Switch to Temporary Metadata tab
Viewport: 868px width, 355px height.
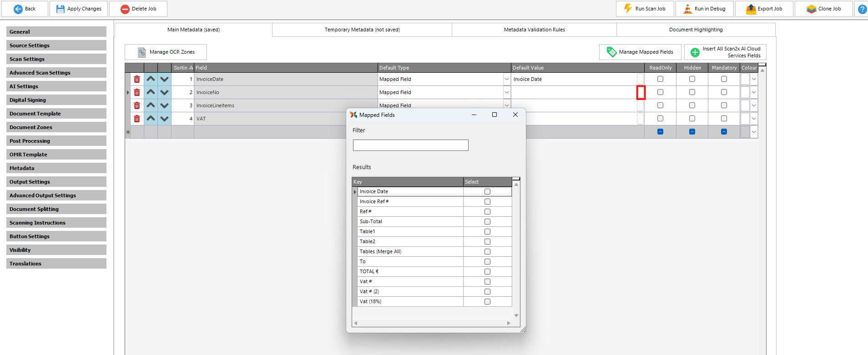[x=362, y=30]
